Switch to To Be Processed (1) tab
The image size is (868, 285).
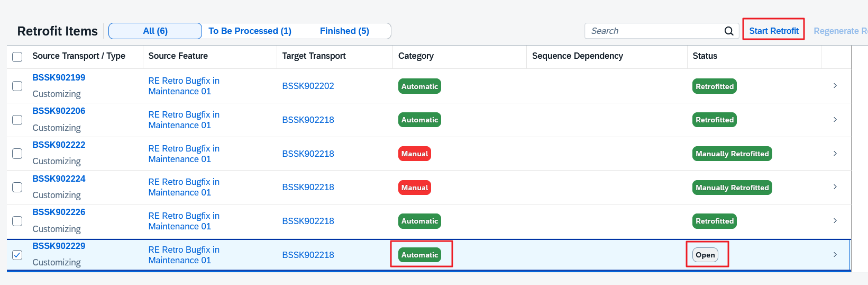tap(250, 31)
